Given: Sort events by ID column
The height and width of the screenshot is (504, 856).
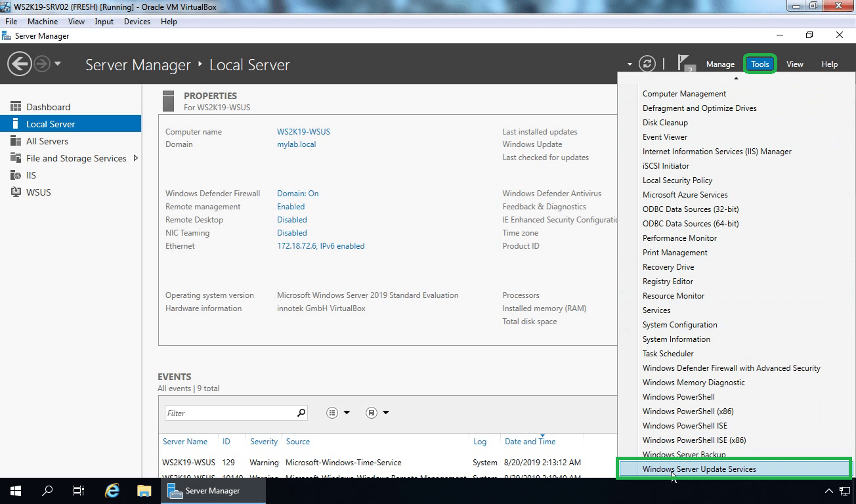Looking at the screenshot, I should 226,442.
